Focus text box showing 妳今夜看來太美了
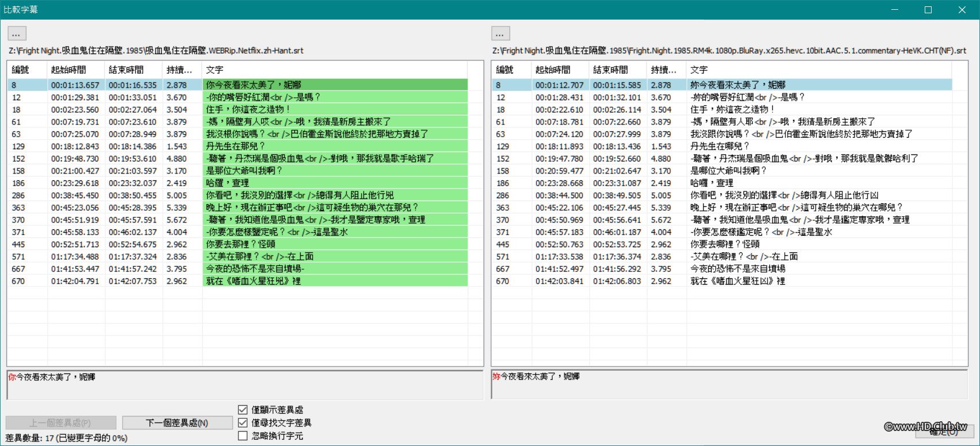 (730, 385)
